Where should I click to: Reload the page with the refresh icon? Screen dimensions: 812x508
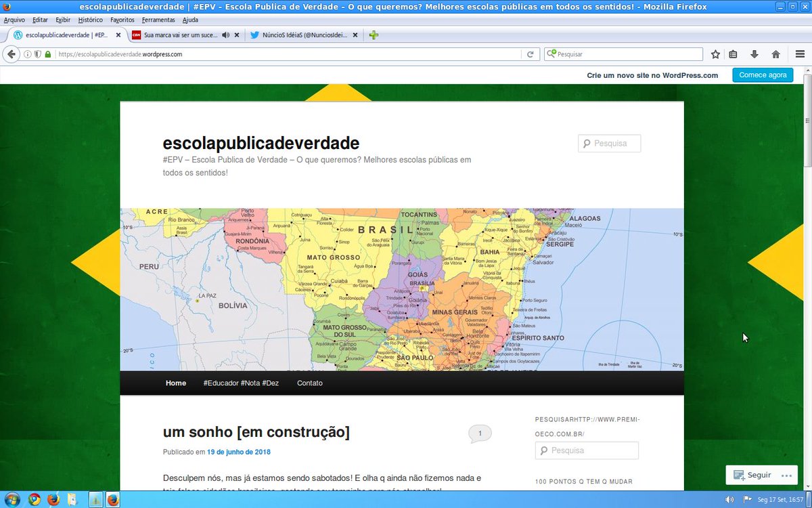coord(531,54)
